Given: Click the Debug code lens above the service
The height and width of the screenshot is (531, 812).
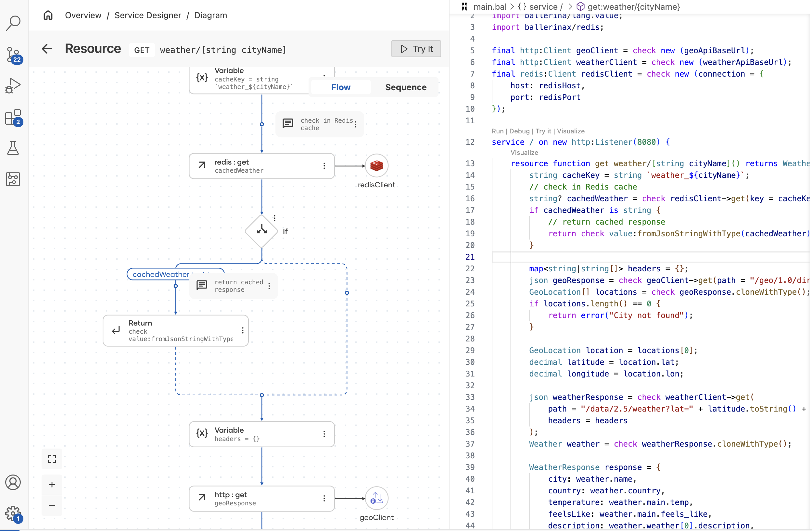Looking at the screenshot, I should tap(519, 131).
